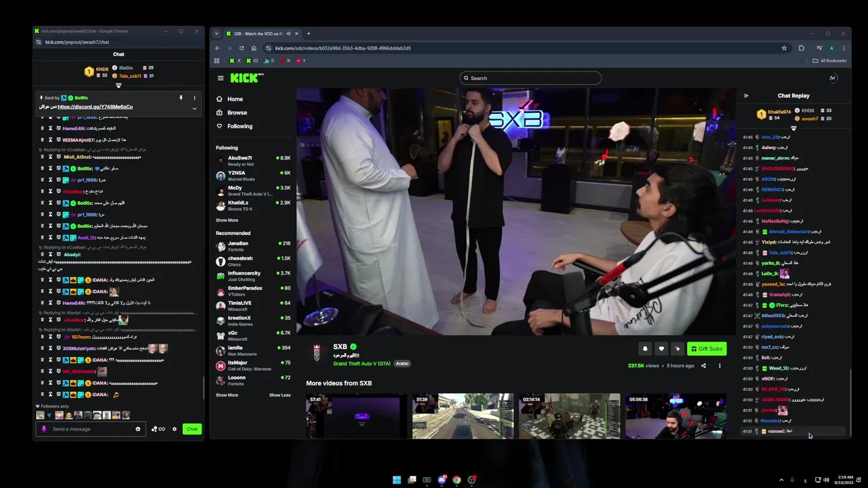Focus the Kick Search field
Viewport: 868px width, 488px height.
(530, 78)
